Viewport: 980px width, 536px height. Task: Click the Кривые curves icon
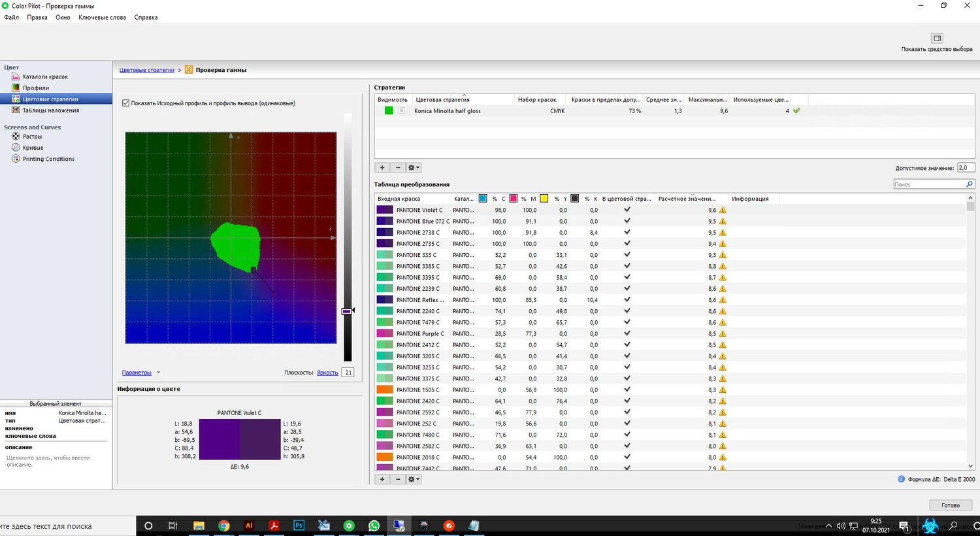click(x=16, y=148)
